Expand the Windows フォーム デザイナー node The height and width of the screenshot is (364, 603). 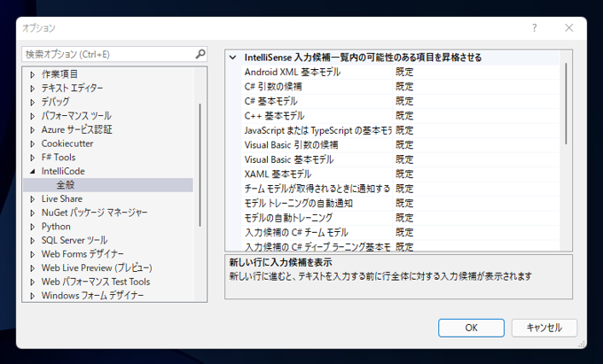[x=33, y=295]
